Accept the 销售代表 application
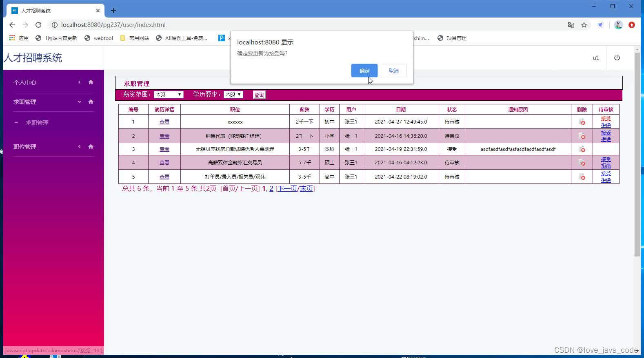The image size is (644, 358). [606, 133]
